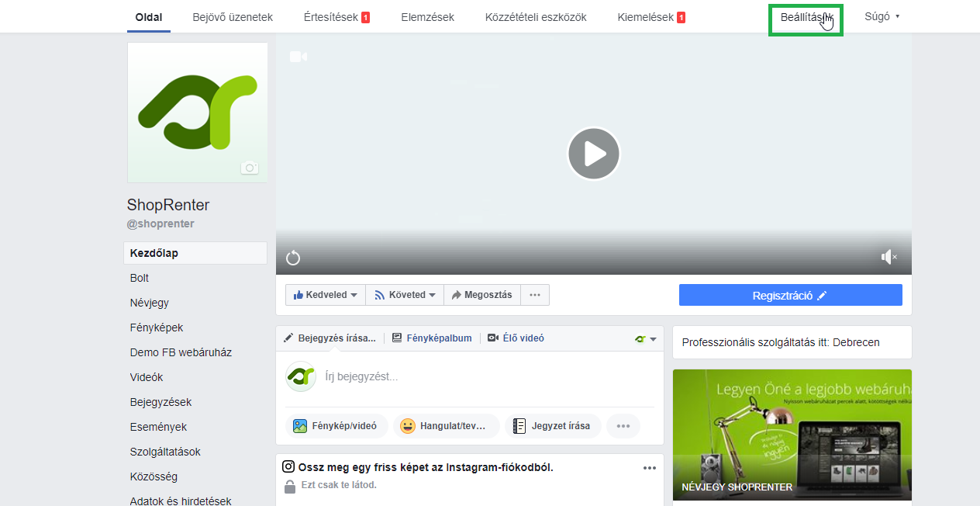Open Kiemelések tab
The image size is (980, 506).
click(x=651, y=17)
